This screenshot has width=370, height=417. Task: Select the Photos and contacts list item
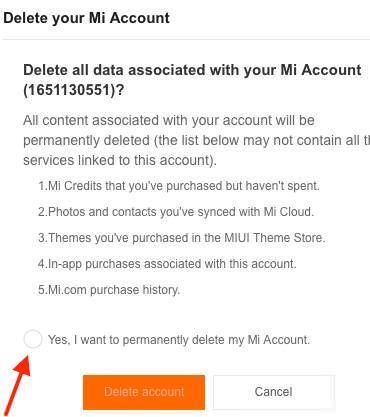[x=176, y=212]
